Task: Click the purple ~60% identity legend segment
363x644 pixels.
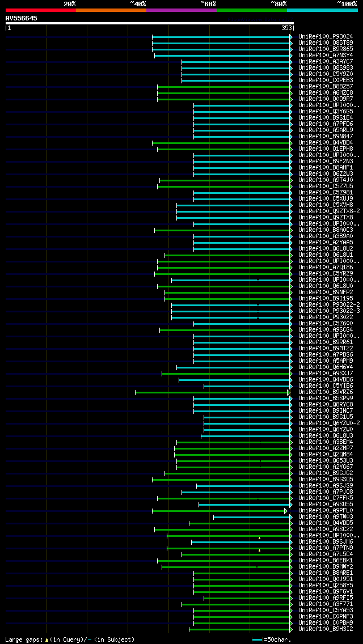Action: click(x=181, y=10)
